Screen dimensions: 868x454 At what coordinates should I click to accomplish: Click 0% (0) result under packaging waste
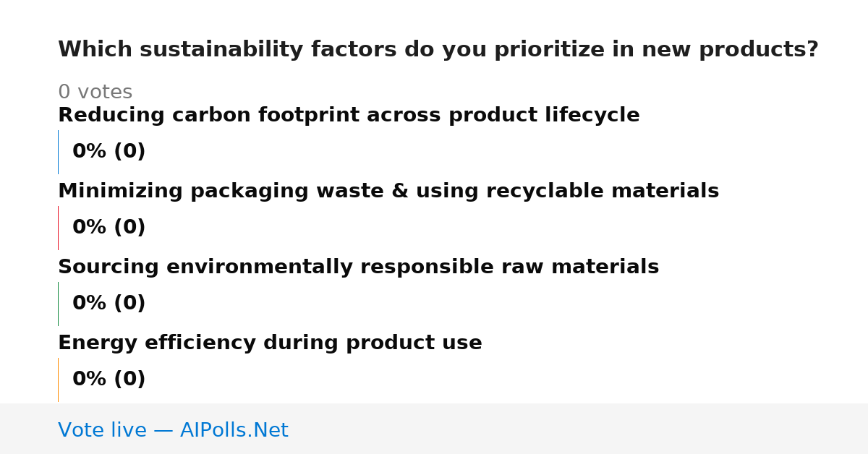(109, 228)
